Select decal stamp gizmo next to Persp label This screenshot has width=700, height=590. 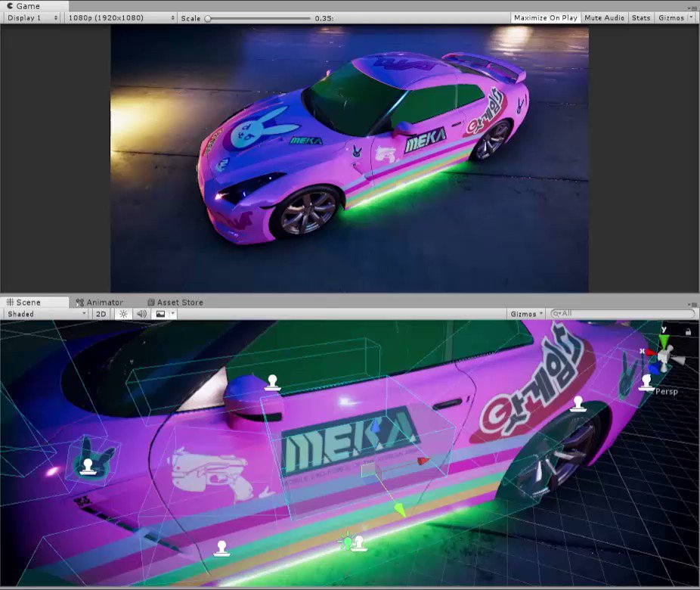click(x=646, y=382)
